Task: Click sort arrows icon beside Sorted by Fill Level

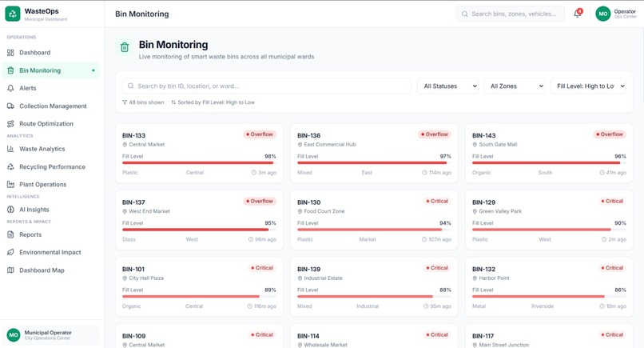Action: [x=173, y=102]
